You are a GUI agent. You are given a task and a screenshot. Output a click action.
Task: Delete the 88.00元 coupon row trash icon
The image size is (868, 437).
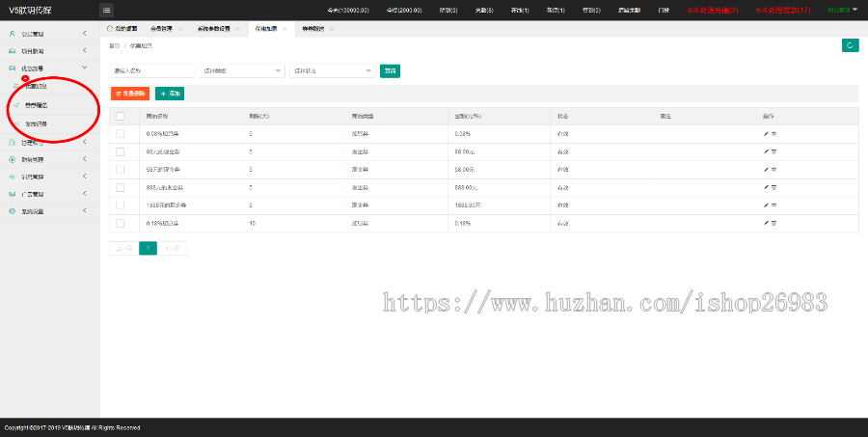pos(773,151)
